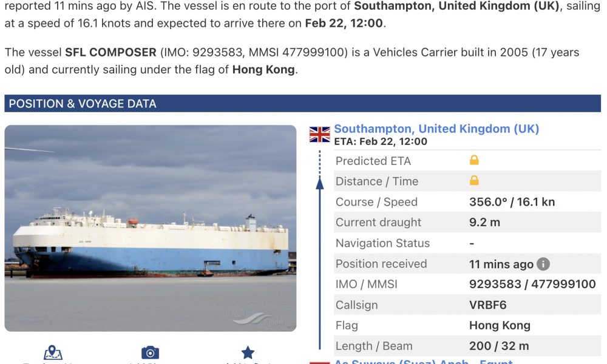Click the star Add to fleet icon

pyautogui.click(x=248, y=353)
